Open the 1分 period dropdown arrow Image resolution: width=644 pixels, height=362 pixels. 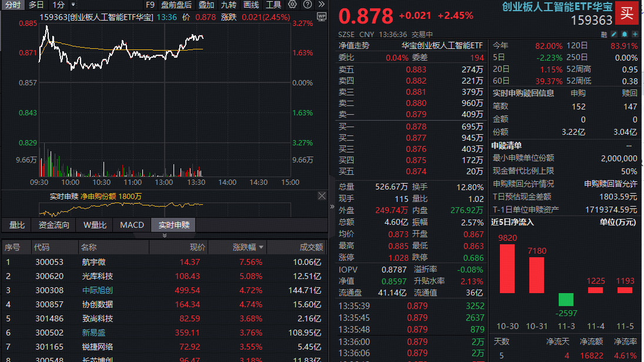pos(73,5)
